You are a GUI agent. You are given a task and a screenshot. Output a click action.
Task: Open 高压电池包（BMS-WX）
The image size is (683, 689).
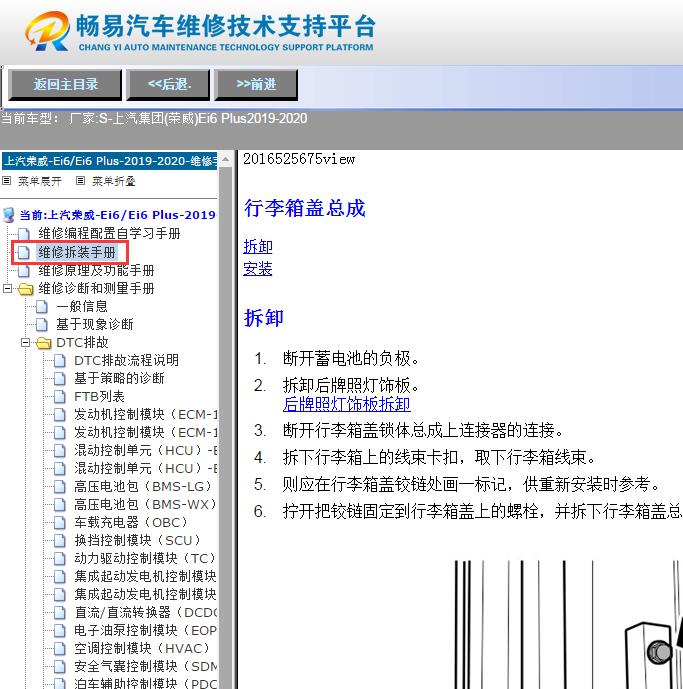point(145,504)
